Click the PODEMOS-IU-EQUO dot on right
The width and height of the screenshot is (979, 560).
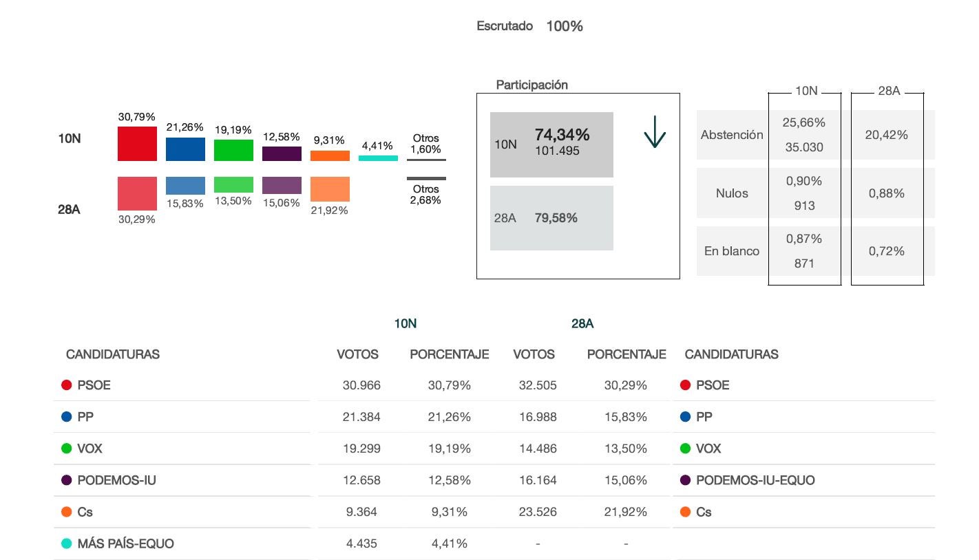[685, 480]
